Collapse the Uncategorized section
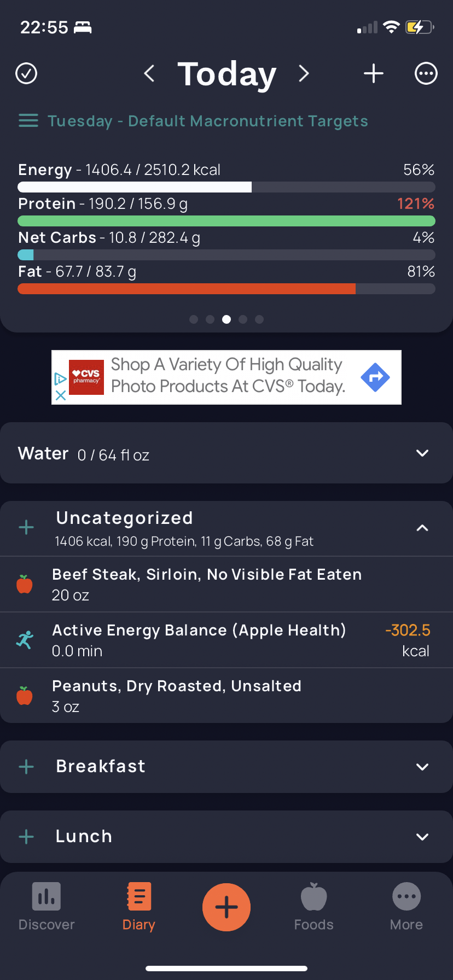453x980 pixels. pyautogui.click(x=422, y=528)
